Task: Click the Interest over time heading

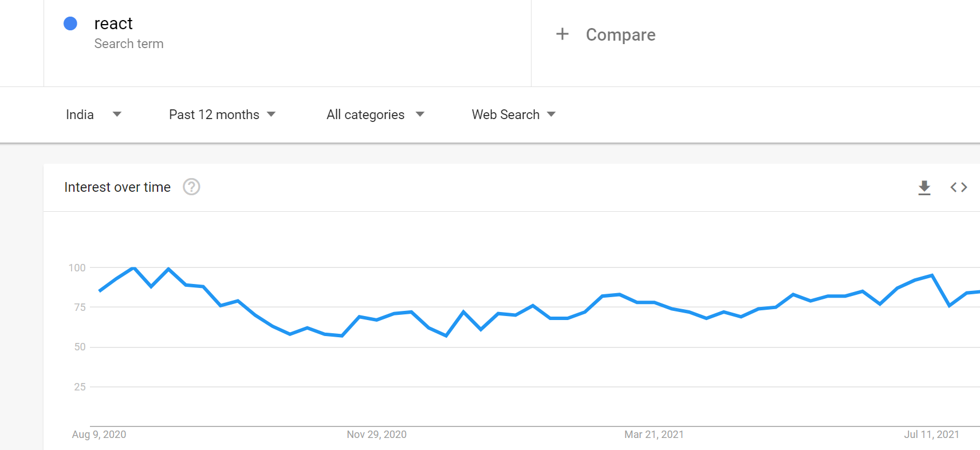Action: pos(117,187)
